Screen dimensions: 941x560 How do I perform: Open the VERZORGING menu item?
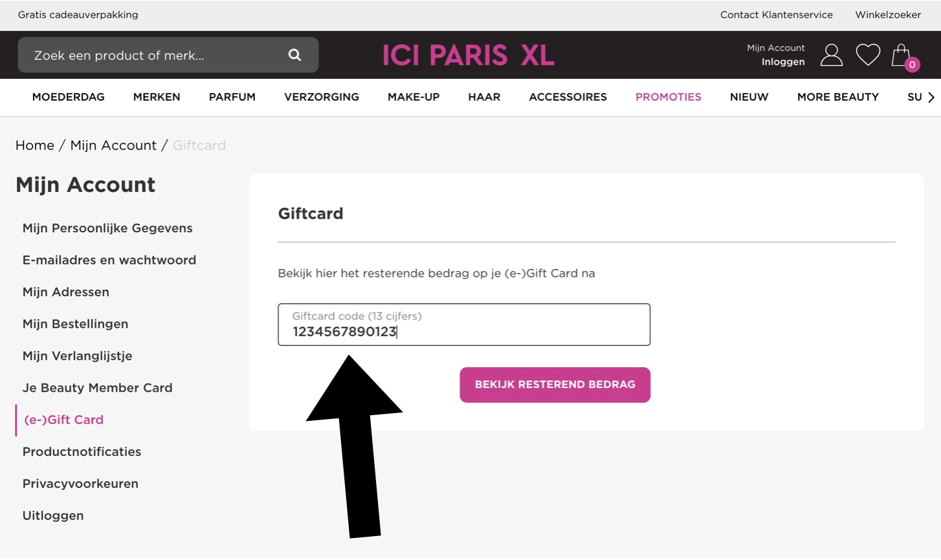point(321,97)
